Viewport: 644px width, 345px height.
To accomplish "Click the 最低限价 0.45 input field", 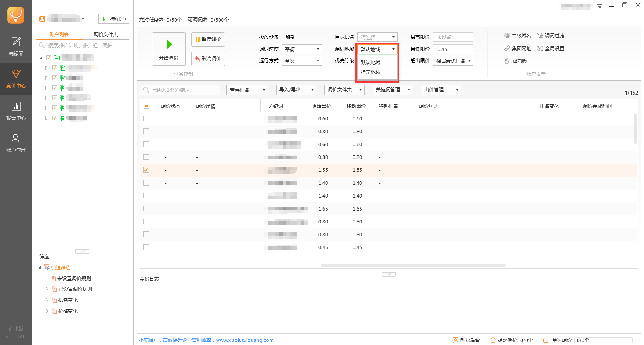I will click(453, 49).
